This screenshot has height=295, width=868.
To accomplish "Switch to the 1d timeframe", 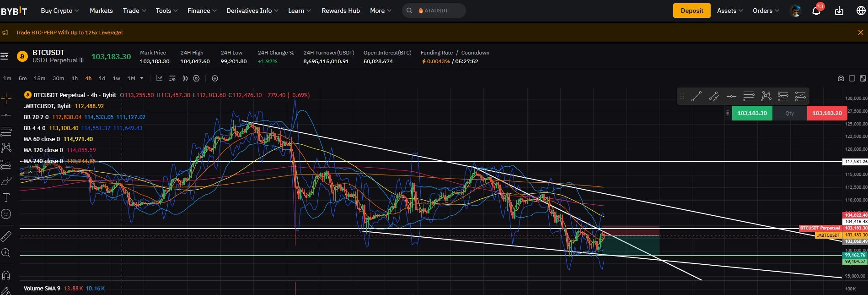I will pyautogui.click(x=102, y=78).
